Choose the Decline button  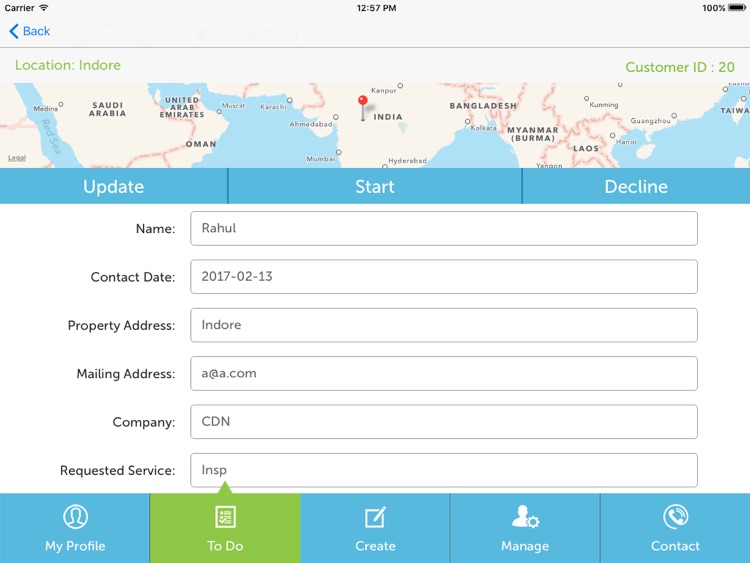click(636, 186)
